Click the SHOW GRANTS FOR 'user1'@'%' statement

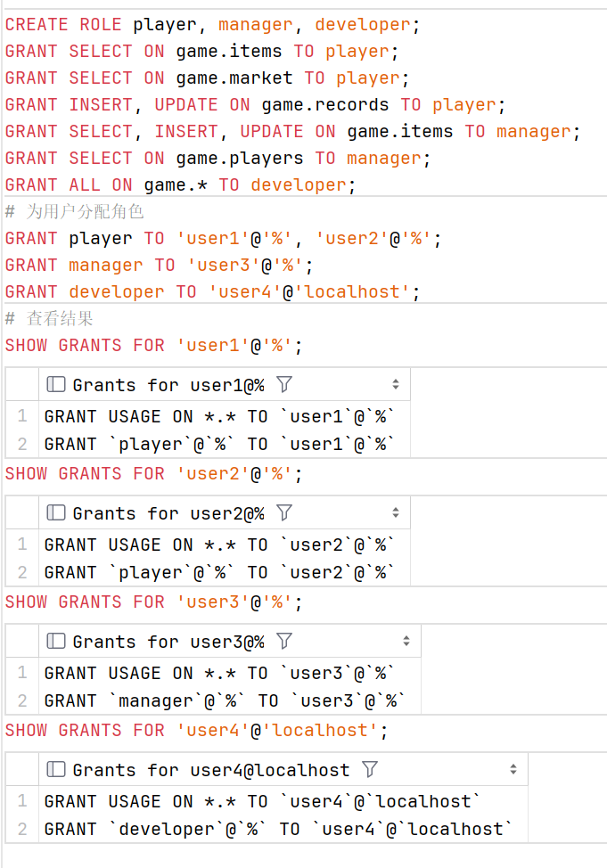pyautogui.click(x=154, y=346)
